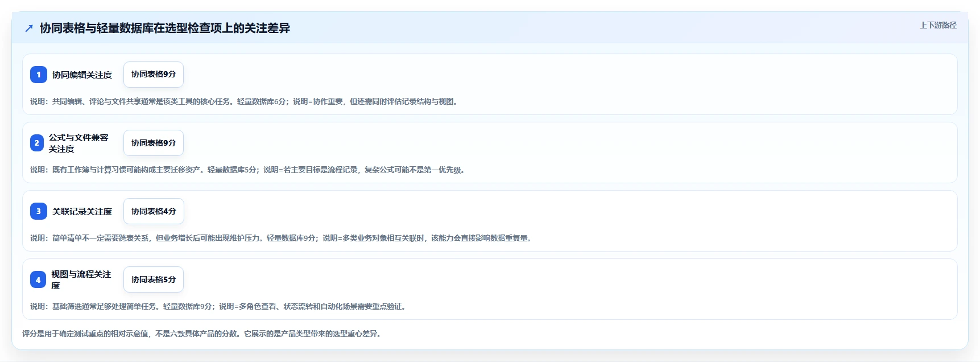Select the 协同表格4分 score chip
The image size is (980, 362).
(x=154, y=211)
